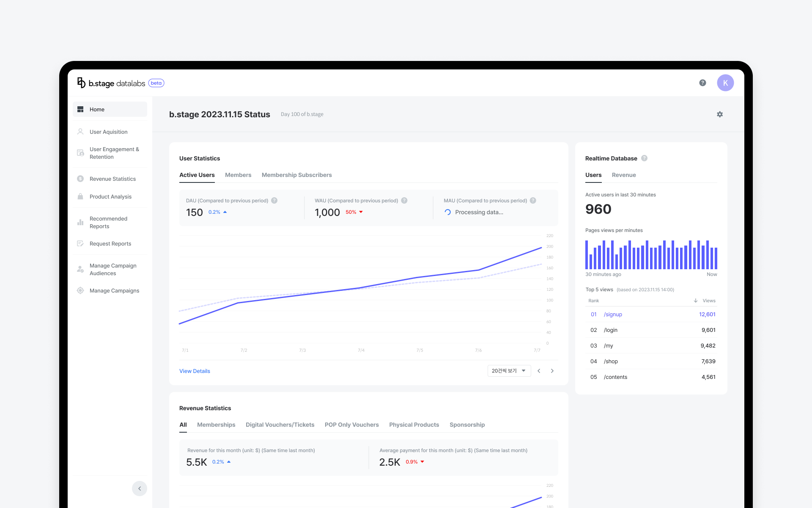Click the b.stage datalabs logo icon
The image size is (812, 508).
pos(81,83)
